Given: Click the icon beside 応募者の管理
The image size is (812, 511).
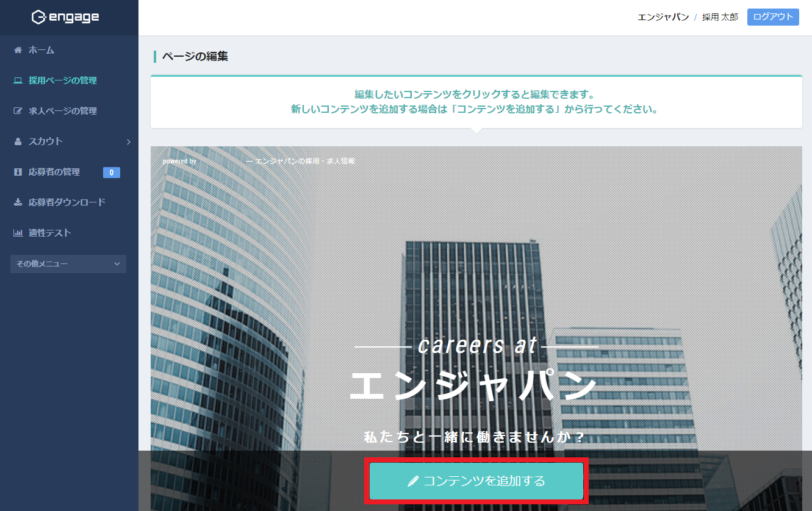Looking at the screenshot, I should (x=18, y=172).
